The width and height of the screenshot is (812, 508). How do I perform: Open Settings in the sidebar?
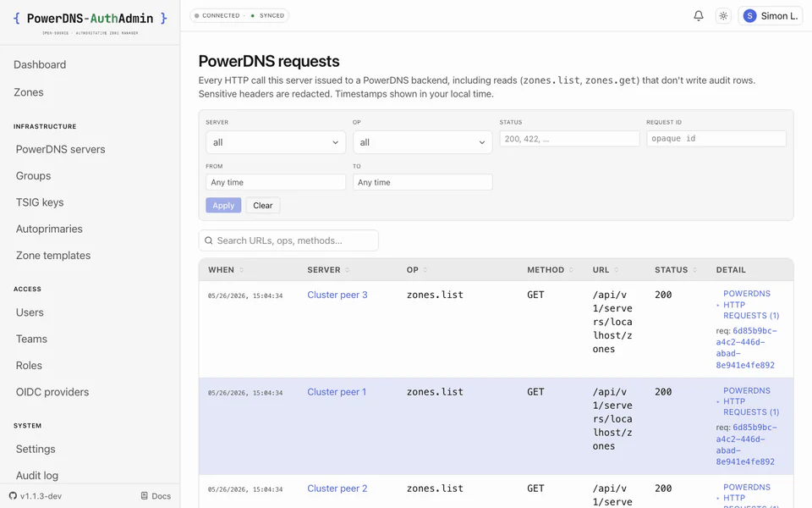tap(36, 449)
